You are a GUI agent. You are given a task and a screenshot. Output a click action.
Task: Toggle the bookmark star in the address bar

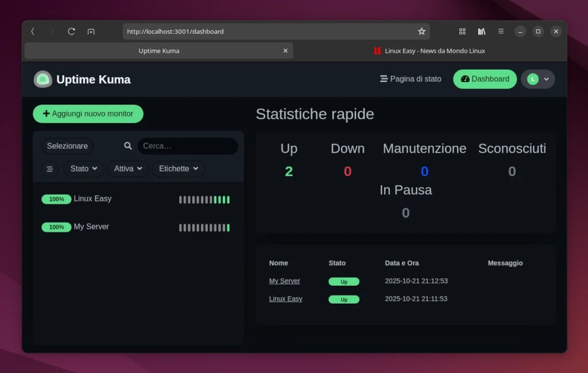point(421,31)
